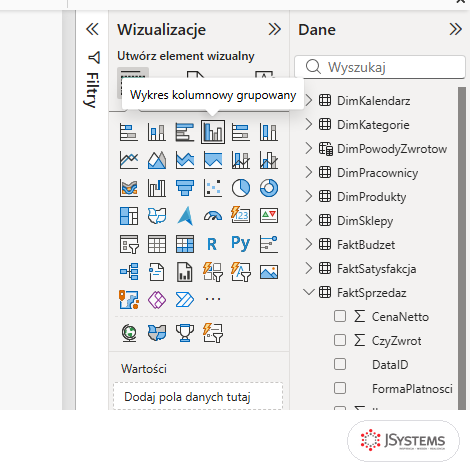Tick the CenaNetto field checkbox
This screenshot has height=472, width=470.
[x=340, y=316]
